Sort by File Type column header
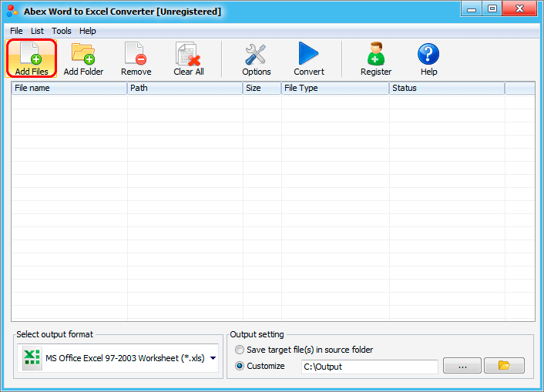This screenshot has width=544, height=392. 335,88
